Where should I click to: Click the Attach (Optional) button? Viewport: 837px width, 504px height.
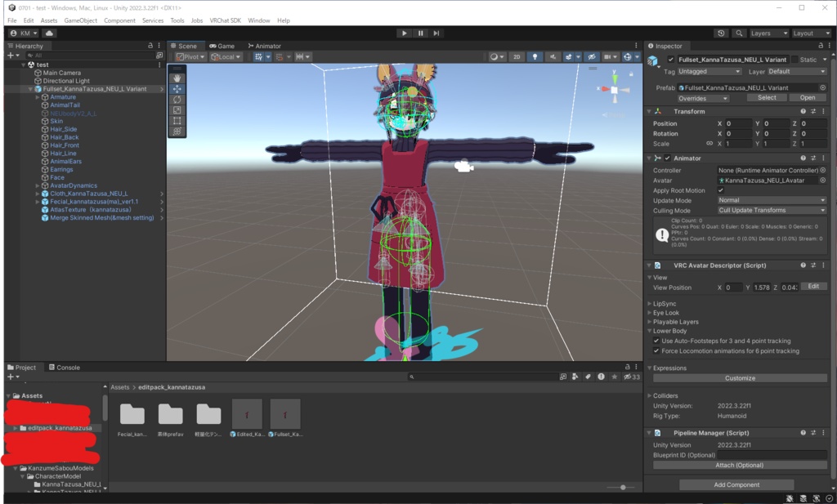pos(740,466)
